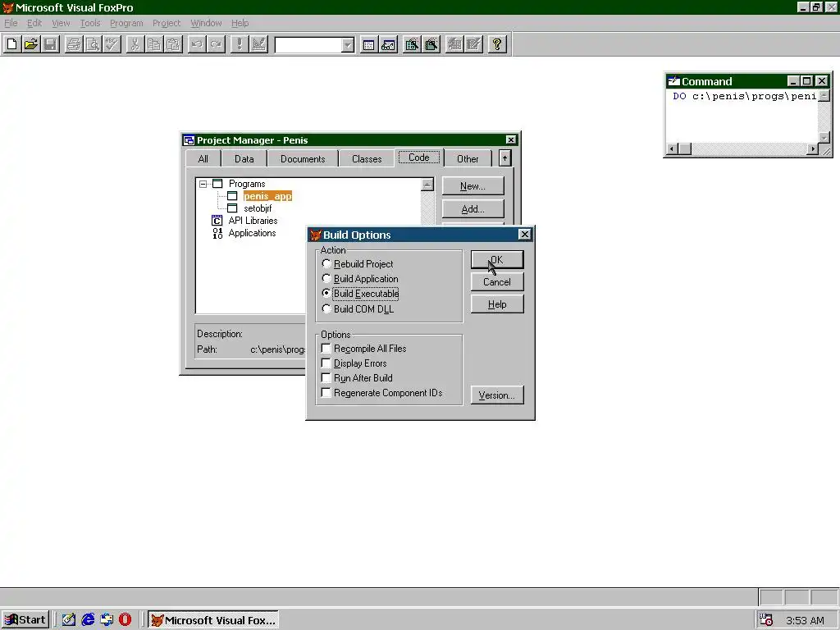Launch Opera from the quick launch bar
The image size is (840, 630).
pos(125,620)
